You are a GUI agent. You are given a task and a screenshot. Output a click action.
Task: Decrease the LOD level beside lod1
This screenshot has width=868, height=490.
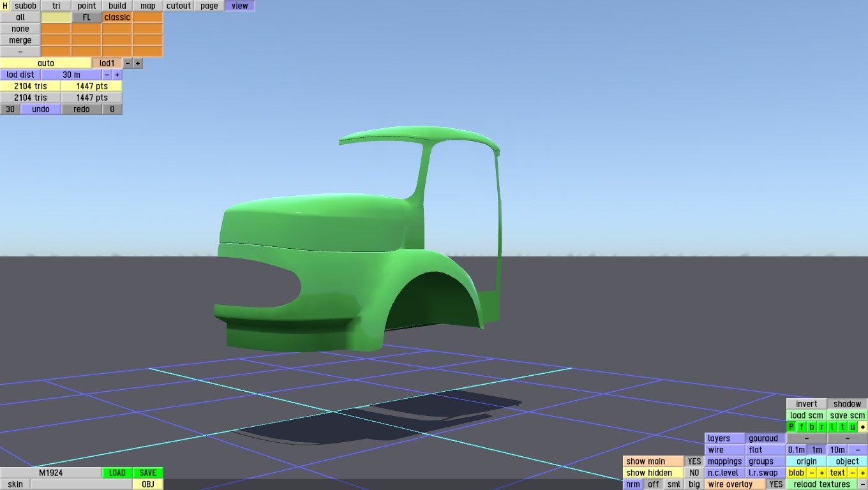coord(128,63)
